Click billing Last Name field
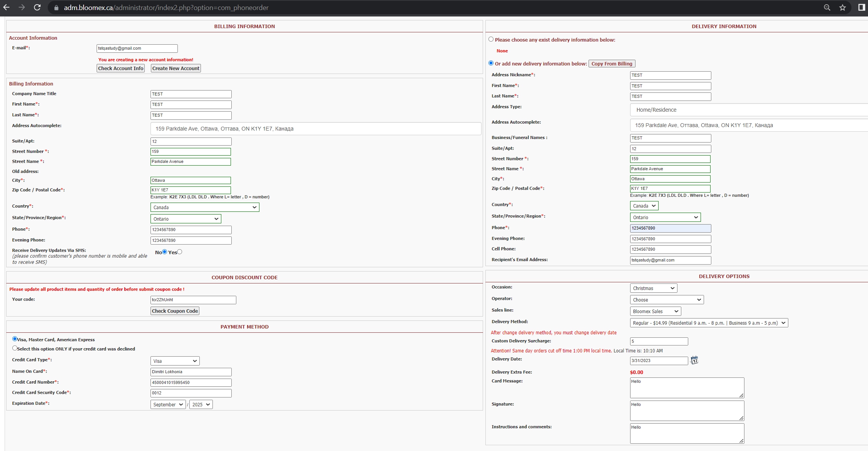 coord(191,115)
